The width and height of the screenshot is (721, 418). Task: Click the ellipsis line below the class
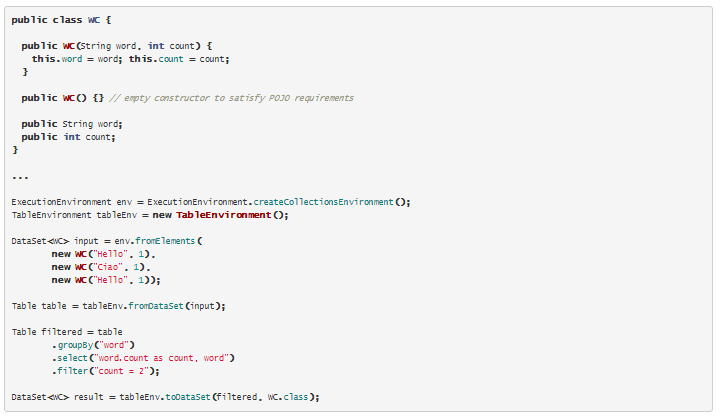20,176
